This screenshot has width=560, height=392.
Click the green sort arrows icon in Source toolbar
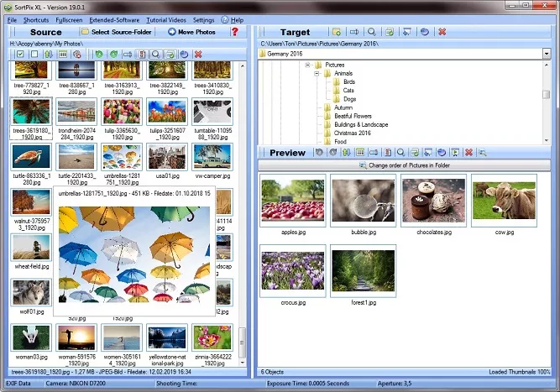click(49, 54)
